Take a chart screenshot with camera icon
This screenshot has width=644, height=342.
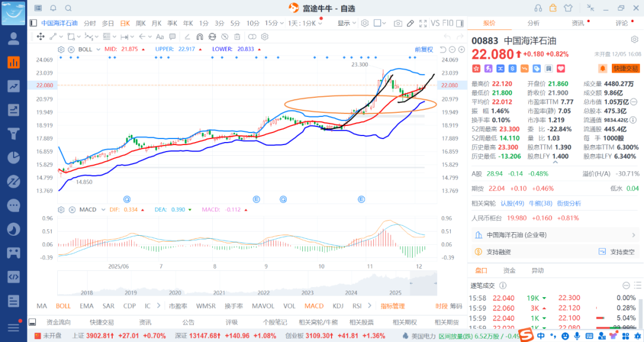(398, 23)
